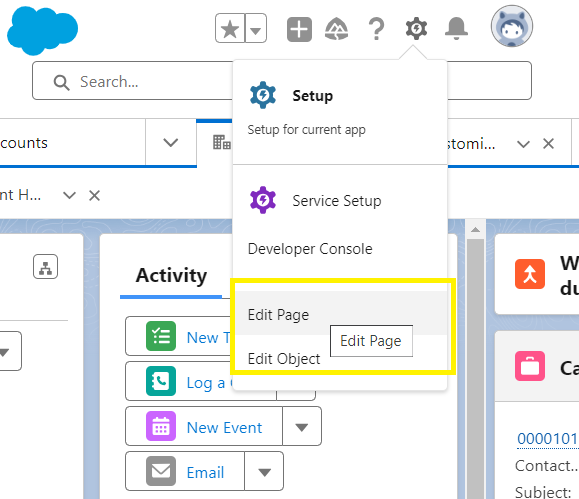Select Setup for current app

point(340,112)
